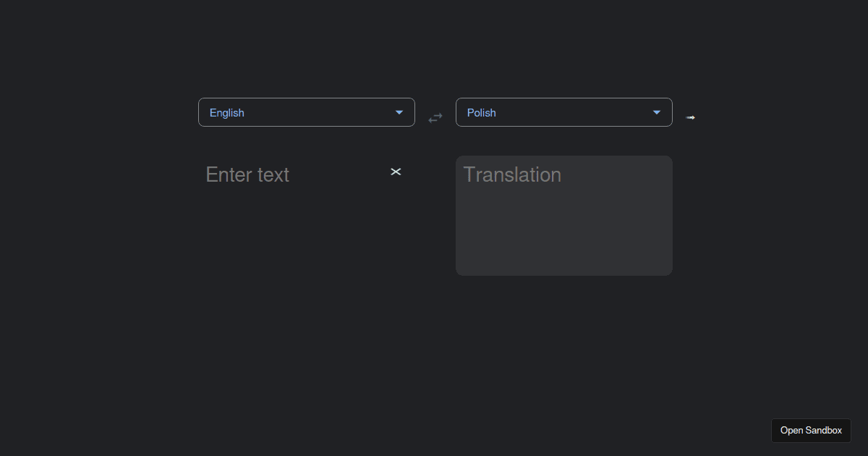The image size is (868, 456).
Task: Open the Polish language dropdown
Action: click(x=564, y=112)
